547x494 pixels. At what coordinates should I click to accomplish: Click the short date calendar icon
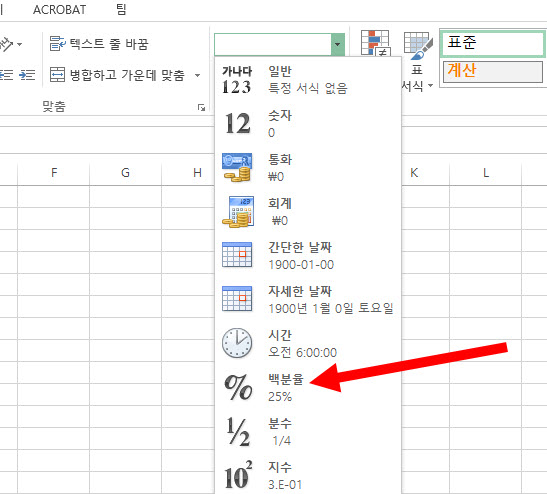click(237, 255)
